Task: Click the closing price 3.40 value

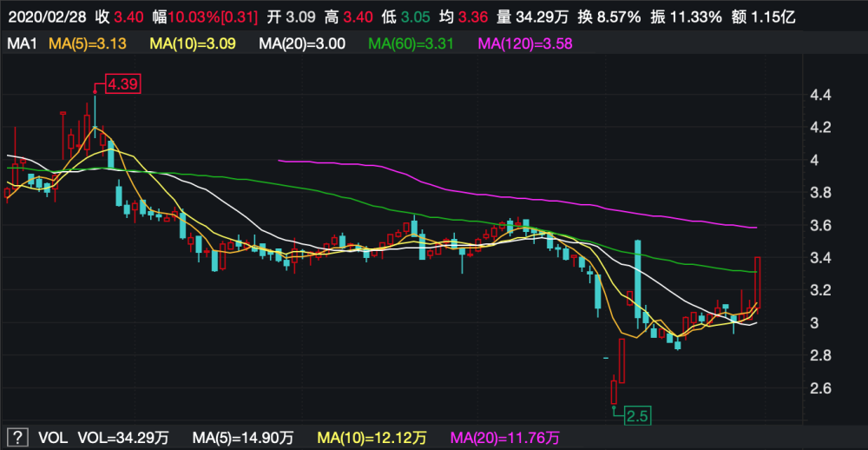Action: [x=128, y=17]
